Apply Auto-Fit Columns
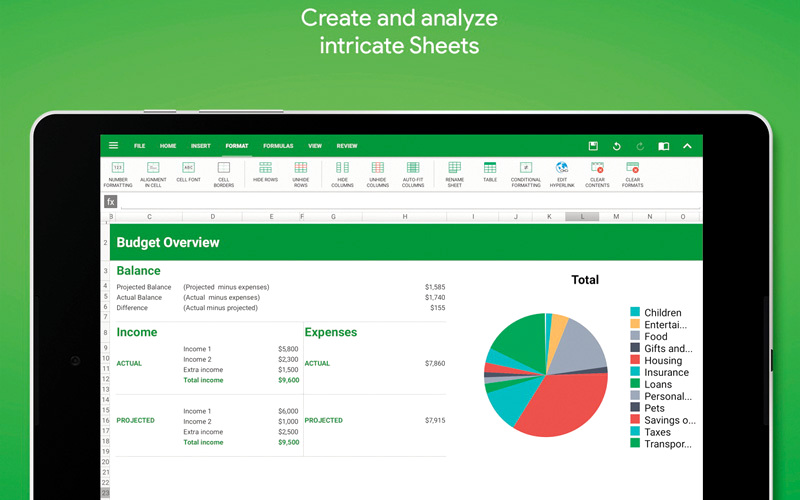Screen dimensions: 800x500 412,168
